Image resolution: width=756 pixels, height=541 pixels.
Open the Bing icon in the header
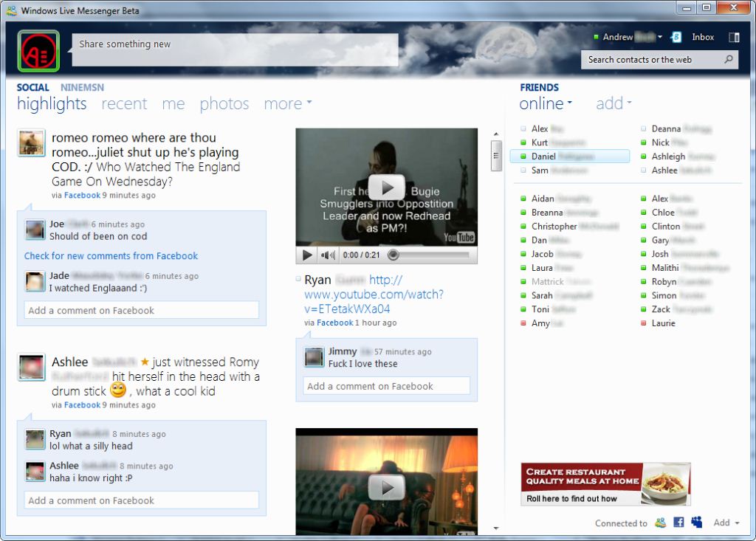[x=676, y=37]
